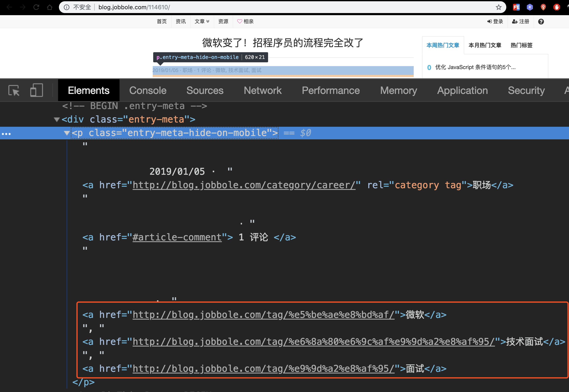Click the 面试 tag href in DOM
Viewport: 569px width, 392px height.
[x=263, y=369]
